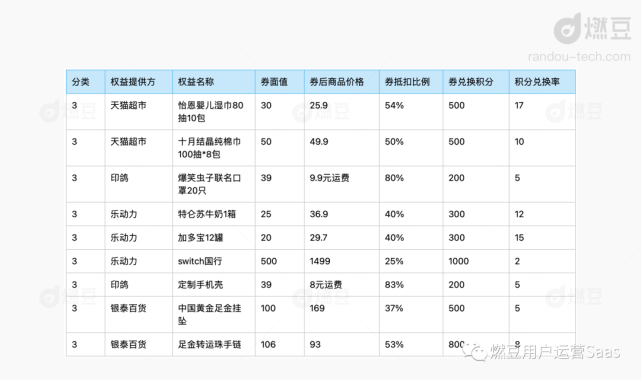The height and width of the screenshot is (380, 641).
Task: Select coupon face value 30
Action: point(266,105)
